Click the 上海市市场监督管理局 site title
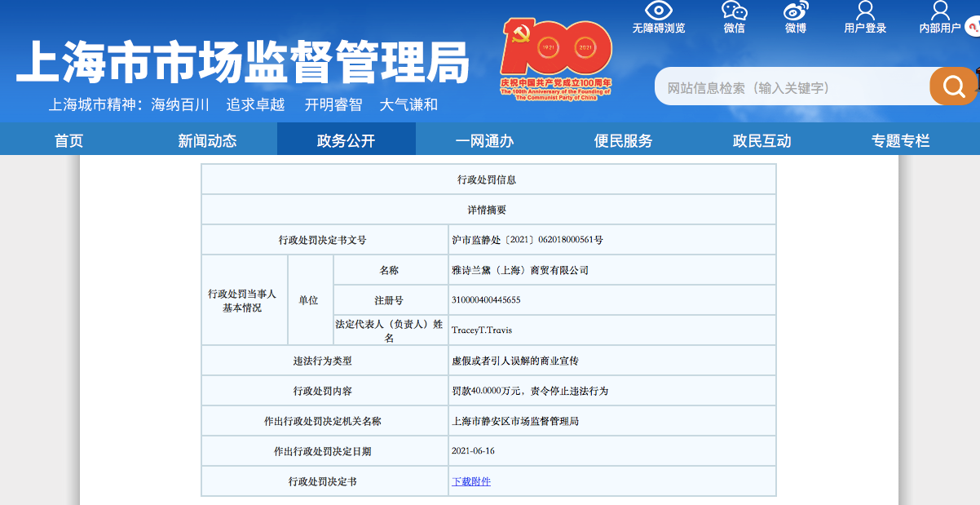Image resolution: width=980 pixels, height=505 pixels. [x=243, y=62]
